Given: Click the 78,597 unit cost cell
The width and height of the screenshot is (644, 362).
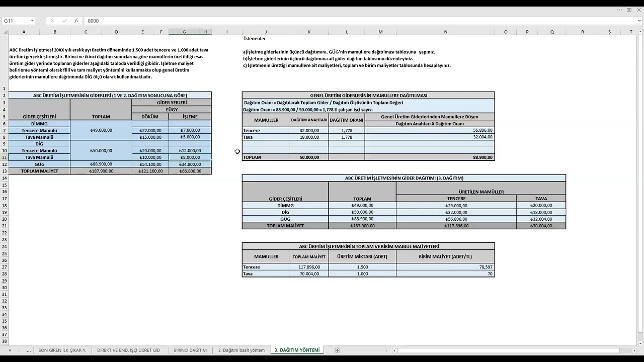Looking at the screenshot, I should [x=445, y=267].
